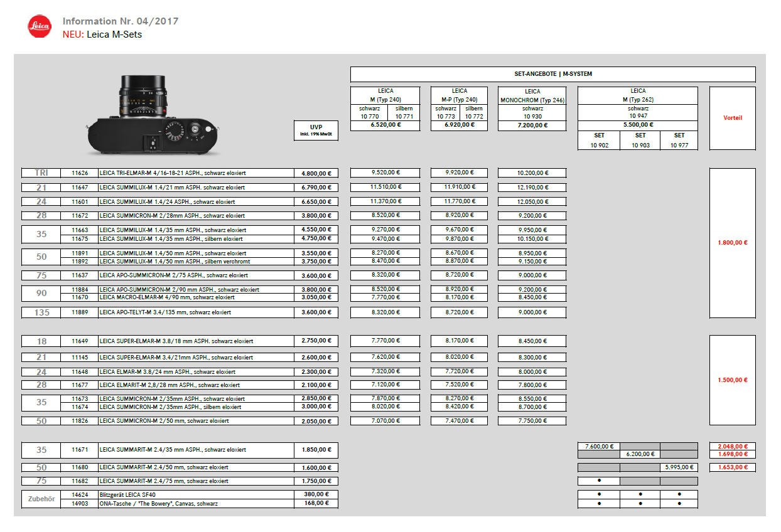
Task: Click the red '1.500,00 €' Vorteil value
Action: pos(733,380)
